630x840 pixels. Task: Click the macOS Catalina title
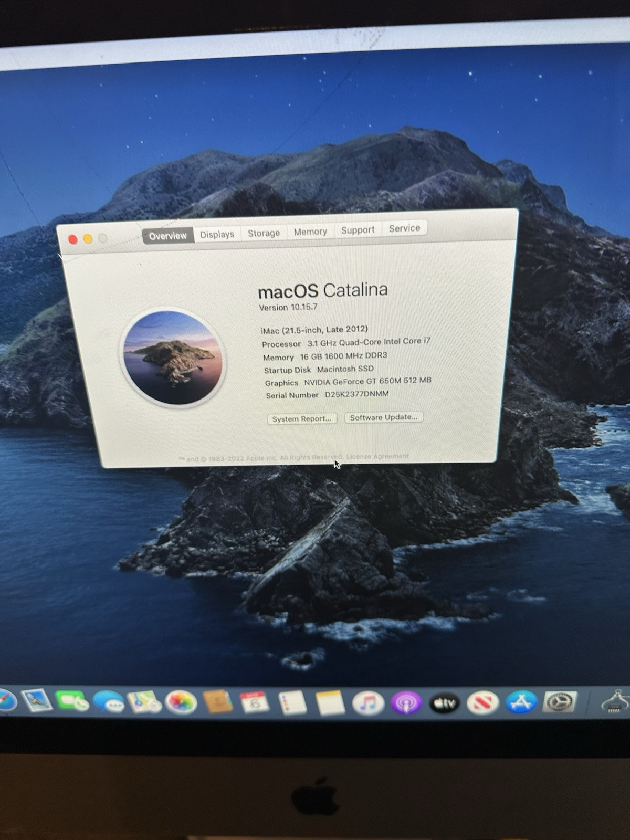pos(322,290)
